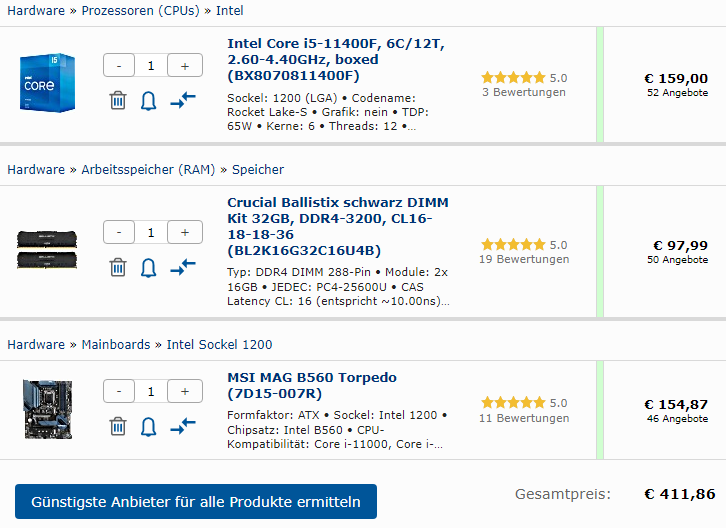View the 19 Bewertungen for Crucial Ballistix

click(524, 259)
